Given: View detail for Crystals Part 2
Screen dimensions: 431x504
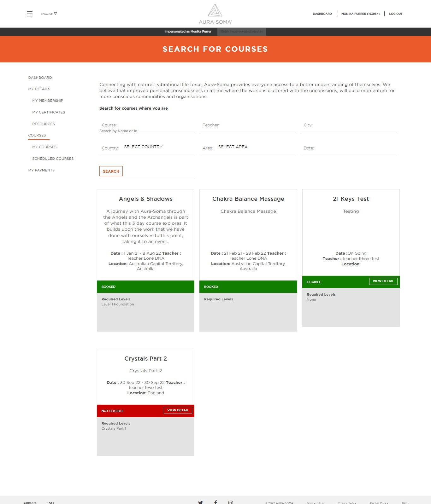Looking at the screenshot, I should click(178, 410).
